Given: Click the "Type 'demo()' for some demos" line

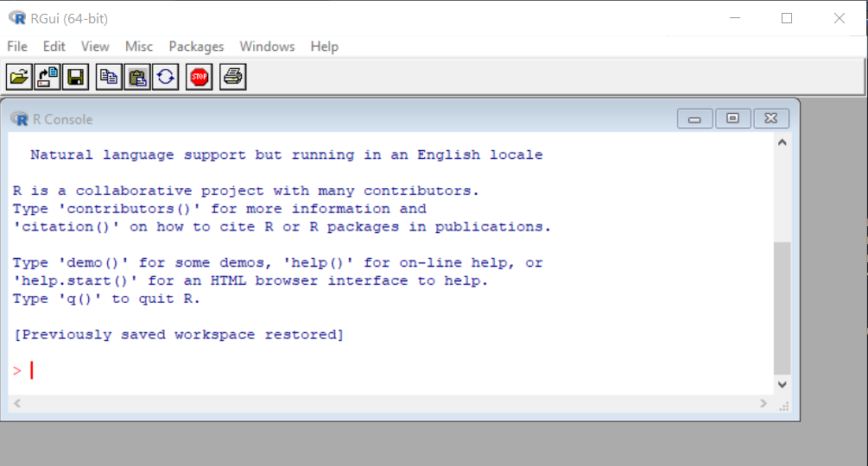Looking at the screenshot, I should (278, 262).
